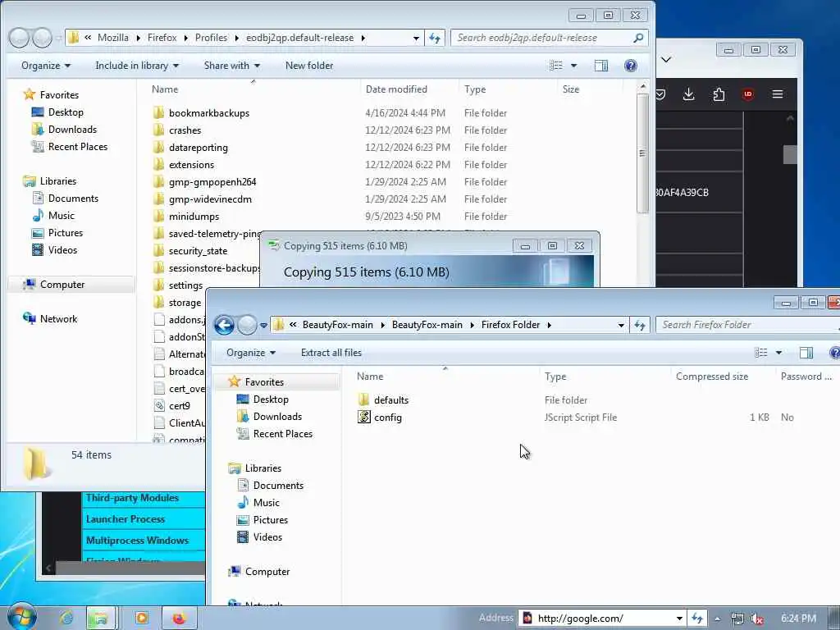840x630 pixels.
Task: Show preview pane in Firefox Folder window
Action: click(x=806, y=353)
